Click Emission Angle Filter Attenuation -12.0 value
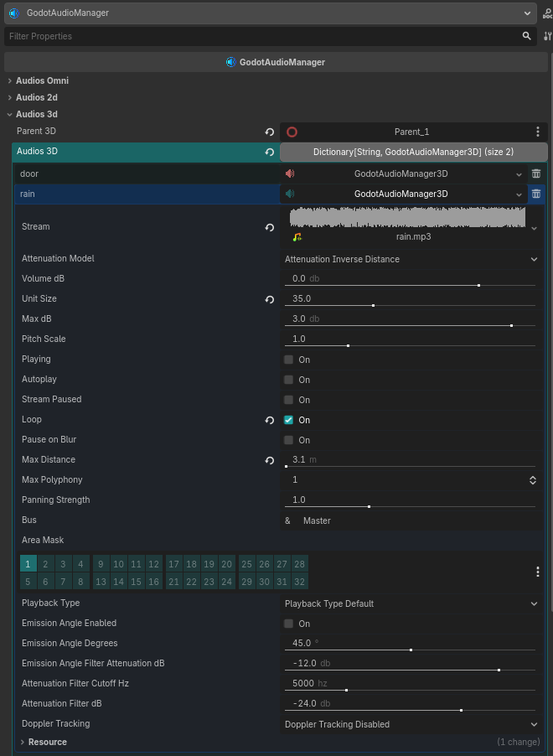 point(305,664)
